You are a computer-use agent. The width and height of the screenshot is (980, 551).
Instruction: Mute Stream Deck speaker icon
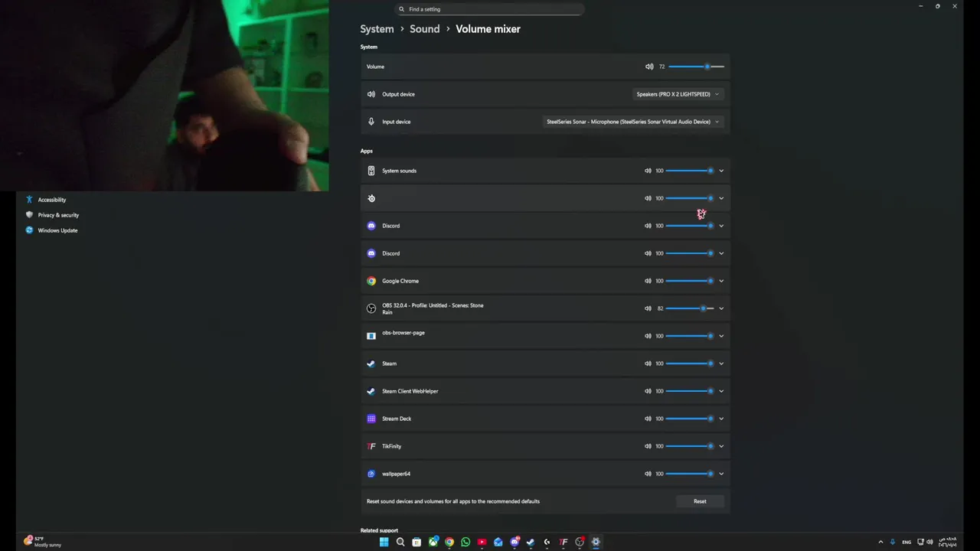(648, 419)
